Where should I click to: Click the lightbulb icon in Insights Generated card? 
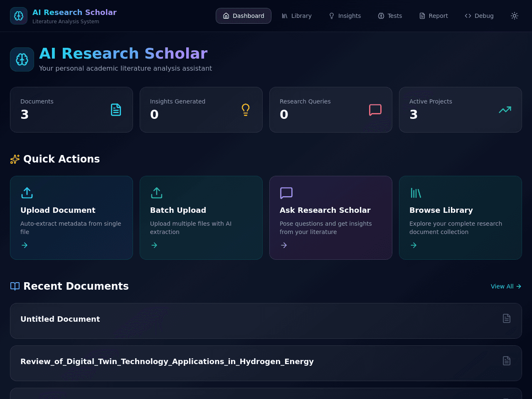pyautogui.click(x=246, y=110)
